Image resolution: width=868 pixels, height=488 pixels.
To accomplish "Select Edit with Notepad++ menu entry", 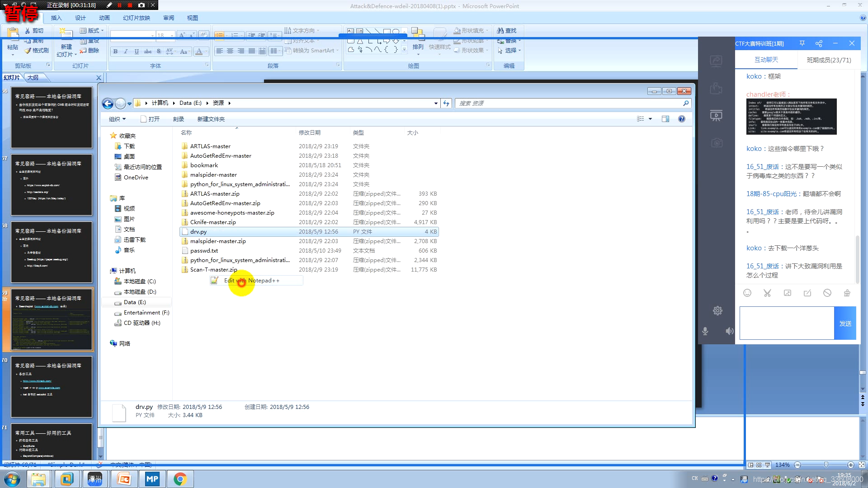I will point(252,281).
